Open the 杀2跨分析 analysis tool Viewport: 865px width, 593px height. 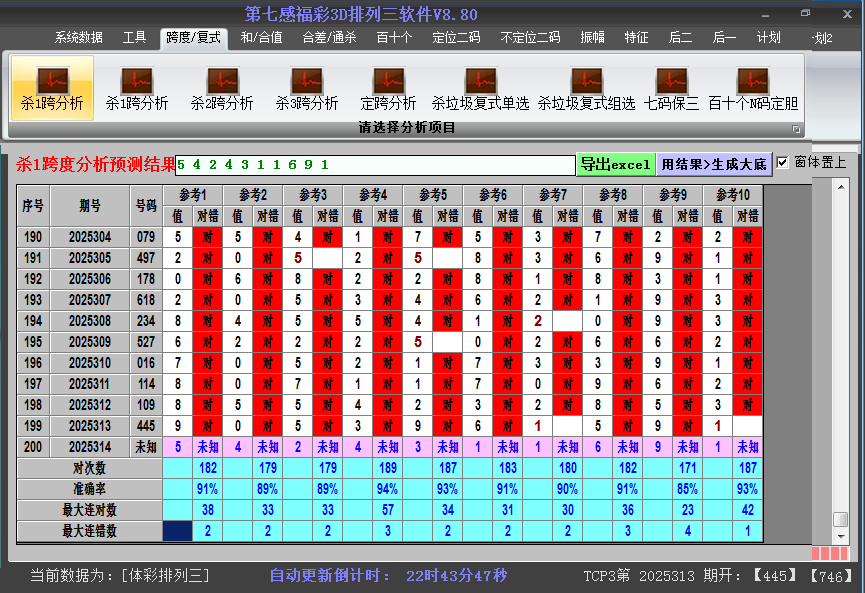(222, 85)
